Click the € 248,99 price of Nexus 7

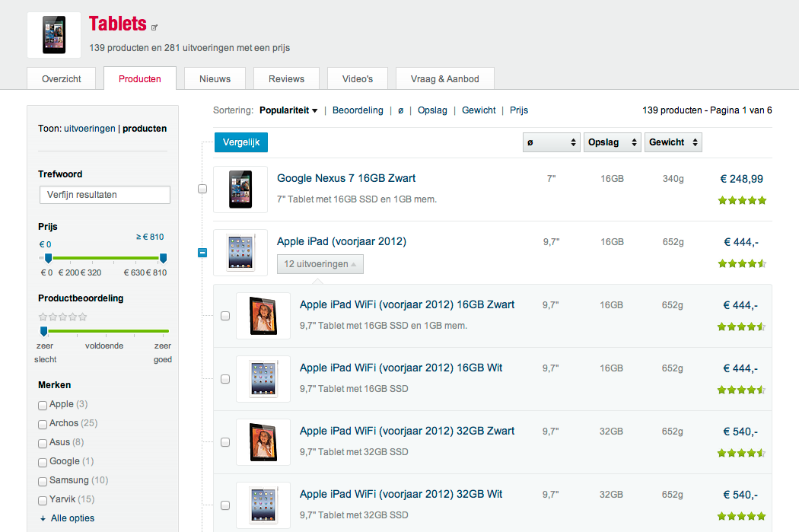point(741,179)
